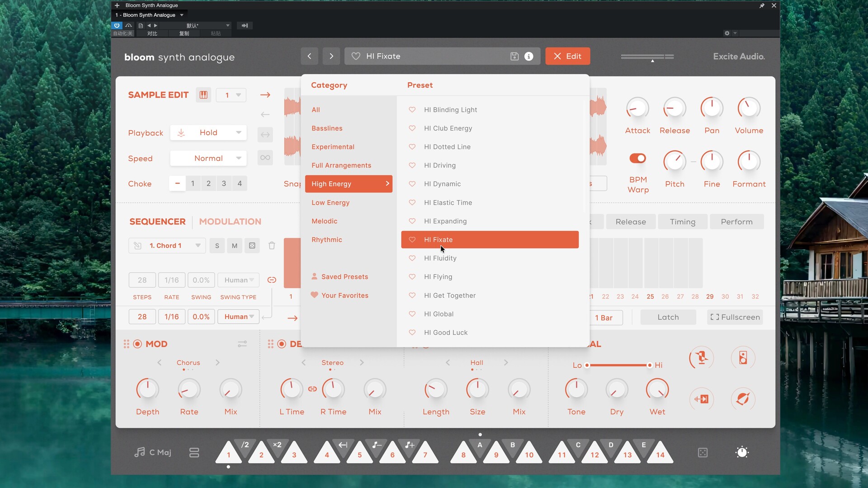Close the preset browser with Edit button
868x488 pixels.
click(567, 56)
